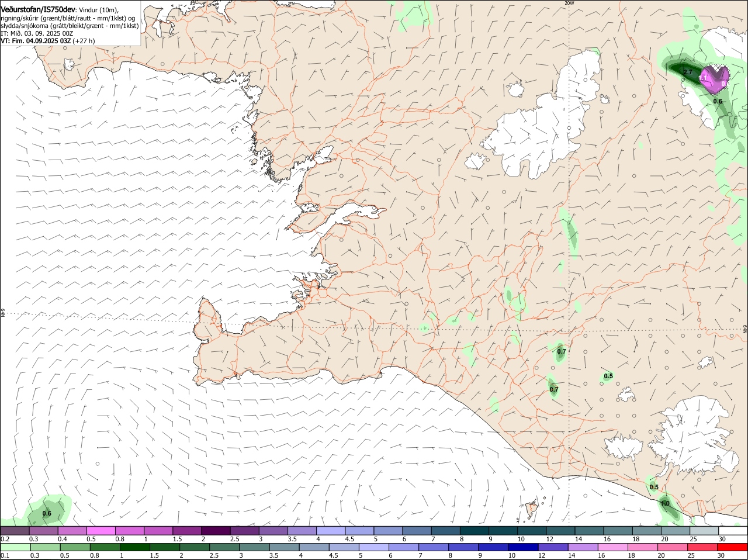Screen dimensions: 748x560
Task: Pick the purple 12 swatch in lower scale
Action: pos(553,547)
